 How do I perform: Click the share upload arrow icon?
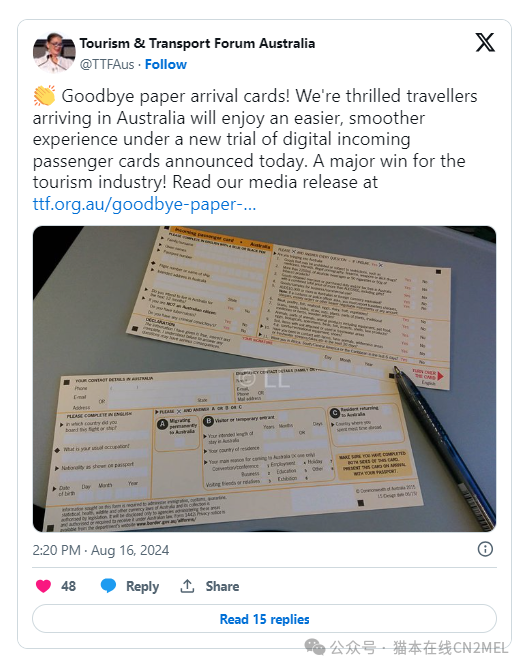[187, 586]
